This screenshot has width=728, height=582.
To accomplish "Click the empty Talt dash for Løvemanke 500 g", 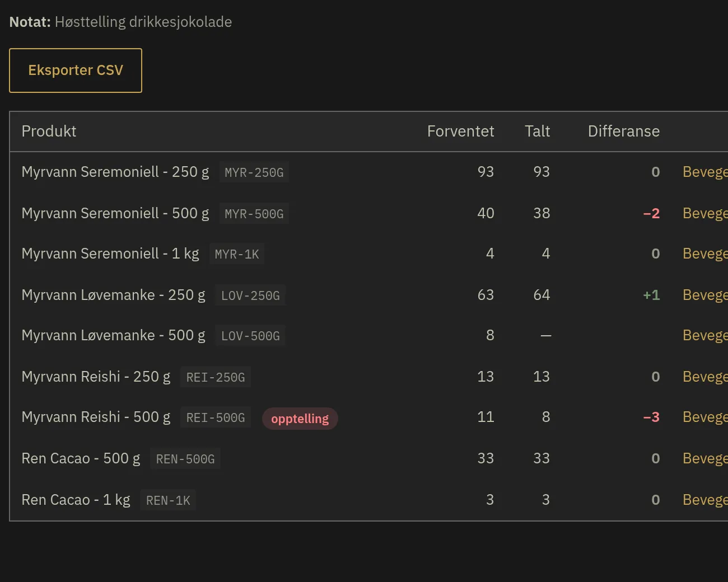I will pyautogui.click(x=546, y=336).
